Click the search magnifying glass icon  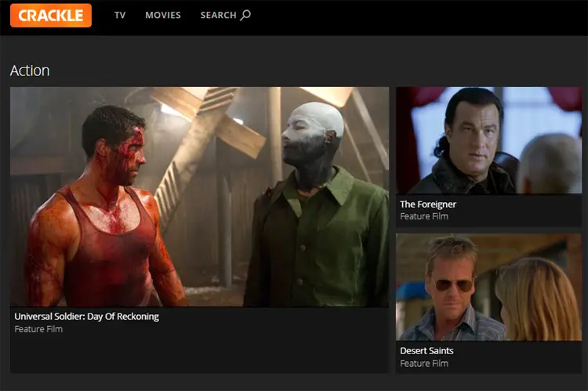(x=245, y=15)
